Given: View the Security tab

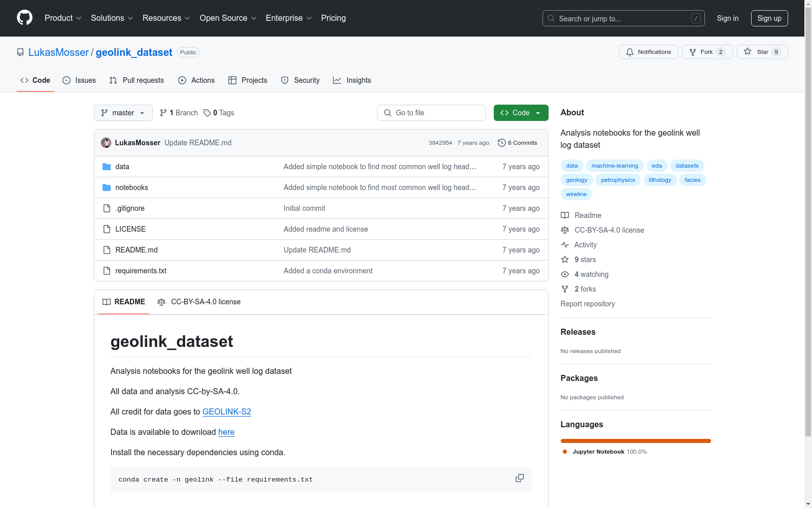Looking at the screenshot, I should [x=300, y=80].
